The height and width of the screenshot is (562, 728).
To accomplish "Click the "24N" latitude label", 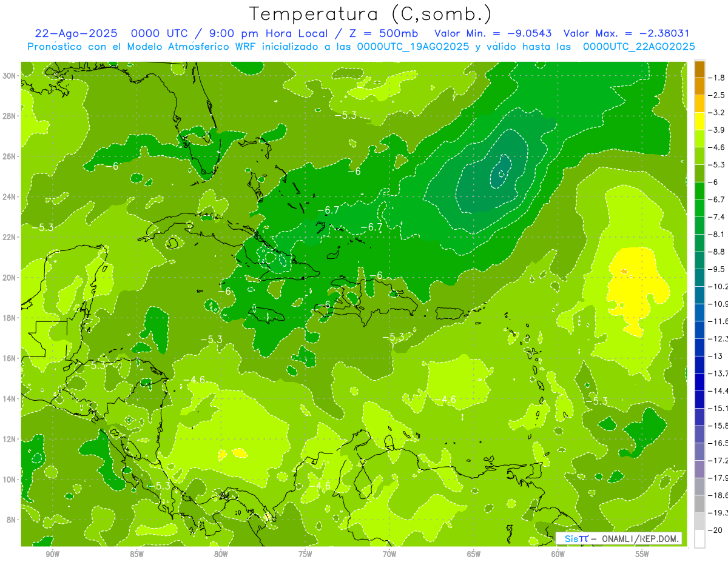I will pos(9,196).
